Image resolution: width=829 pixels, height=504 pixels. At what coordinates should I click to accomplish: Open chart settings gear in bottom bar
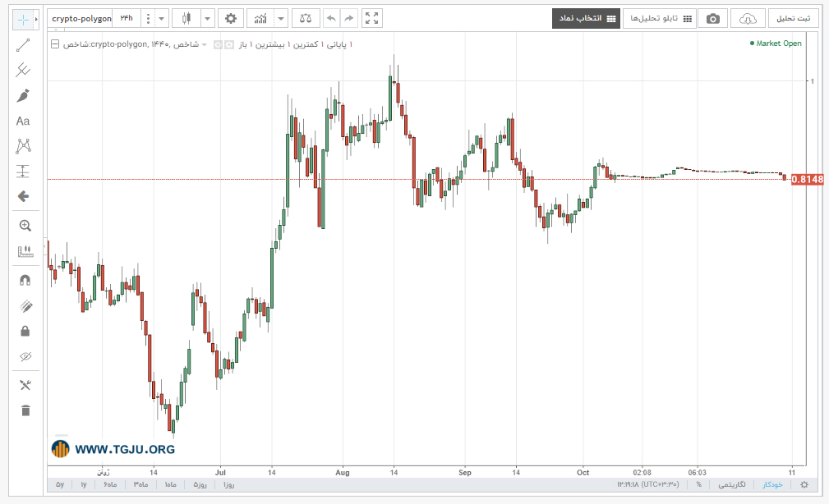coord(804,484)
